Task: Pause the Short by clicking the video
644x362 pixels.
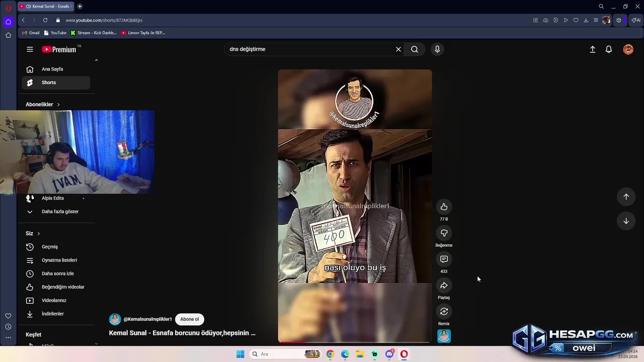Action: pos(355,206)
